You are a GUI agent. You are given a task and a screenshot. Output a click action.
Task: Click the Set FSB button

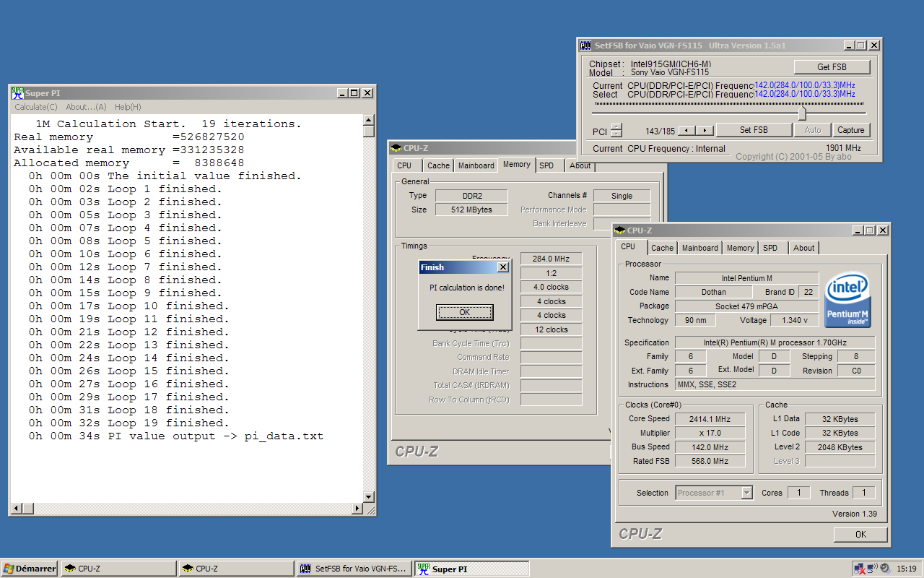[754, 130]
